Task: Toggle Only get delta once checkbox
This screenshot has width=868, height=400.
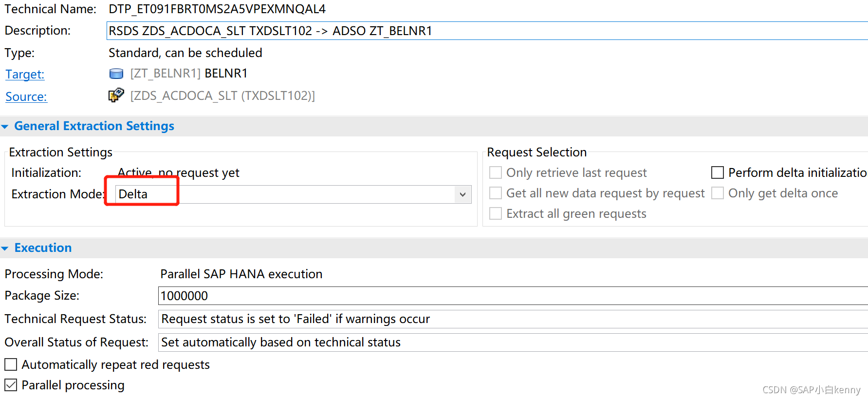Action: [718, 193]
